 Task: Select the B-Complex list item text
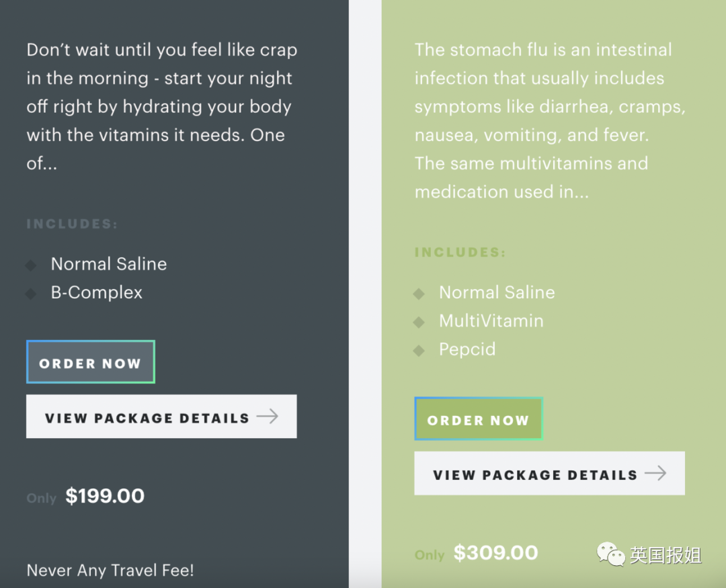coord(97,293)
